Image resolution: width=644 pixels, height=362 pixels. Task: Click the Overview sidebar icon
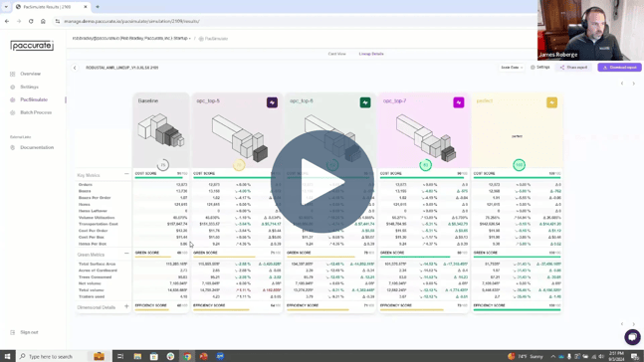[x=12, y=74]
